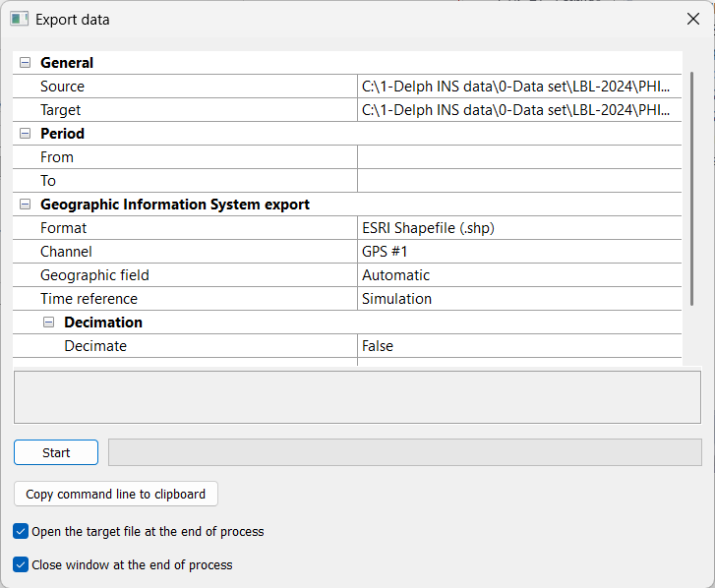Collapse the Geographic Information System export section

click(x=25, y=205)
